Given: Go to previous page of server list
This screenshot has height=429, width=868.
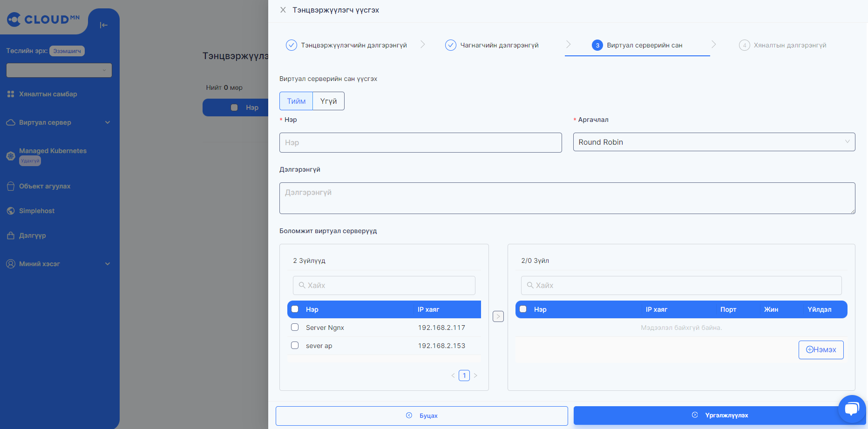Looking at the screenshot, I should pos(453,375).
